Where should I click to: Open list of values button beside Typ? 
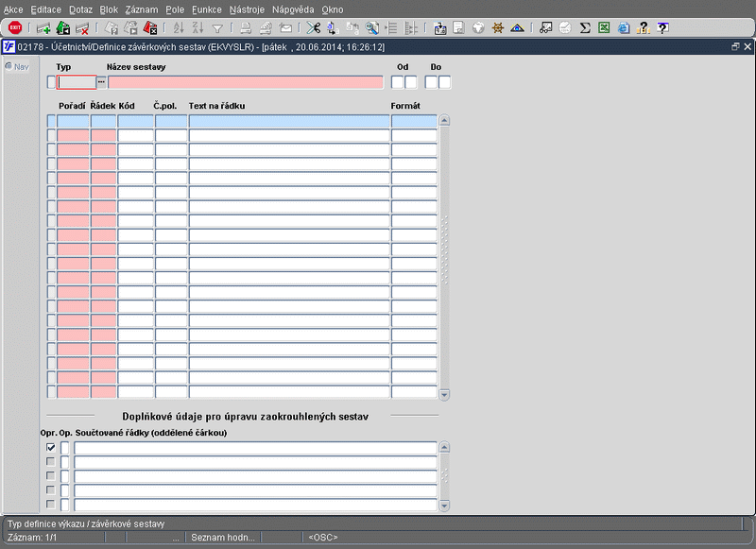[x=101, y=82]
